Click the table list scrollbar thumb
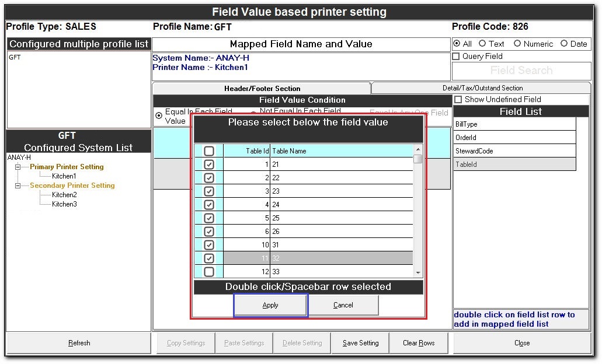The width and height of the screenshot is (602, 364). [418, 159]
